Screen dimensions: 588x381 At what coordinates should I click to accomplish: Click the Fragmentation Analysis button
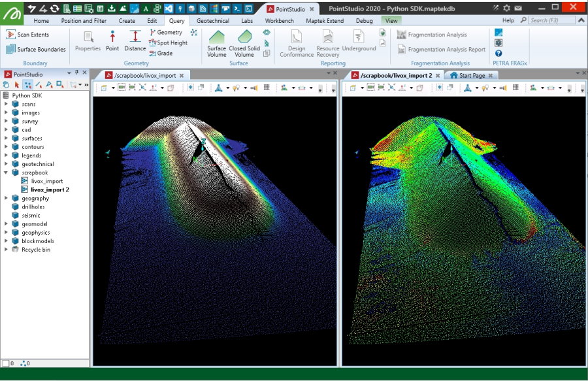pos(432,35)
